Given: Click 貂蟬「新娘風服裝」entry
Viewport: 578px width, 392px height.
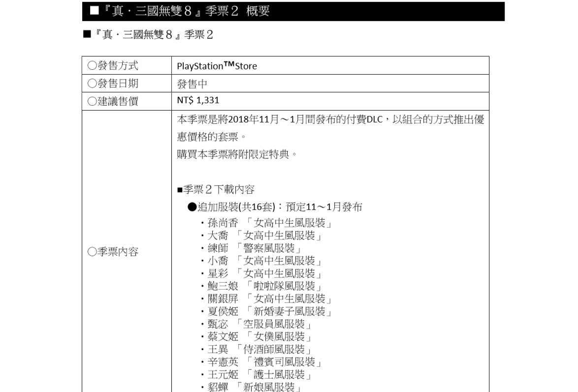Looking at the screenshot, I should coord(251,387).
